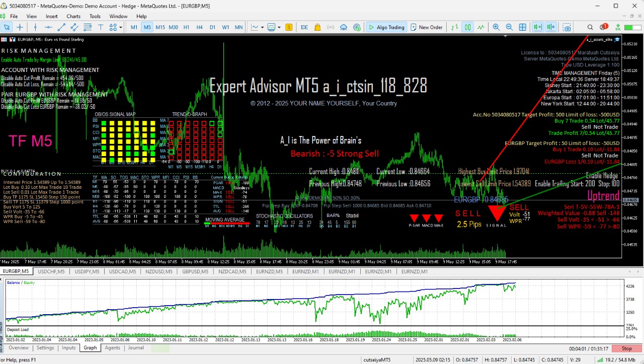
Task: Open the tester Inputs tab
Action: (69, 348)
